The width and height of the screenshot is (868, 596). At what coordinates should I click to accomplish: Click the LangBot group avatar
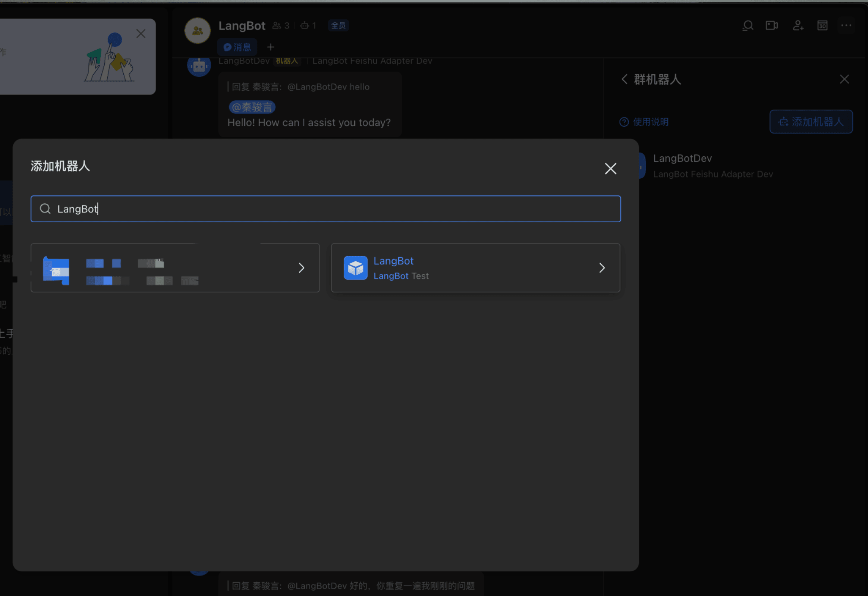point(197,30)
